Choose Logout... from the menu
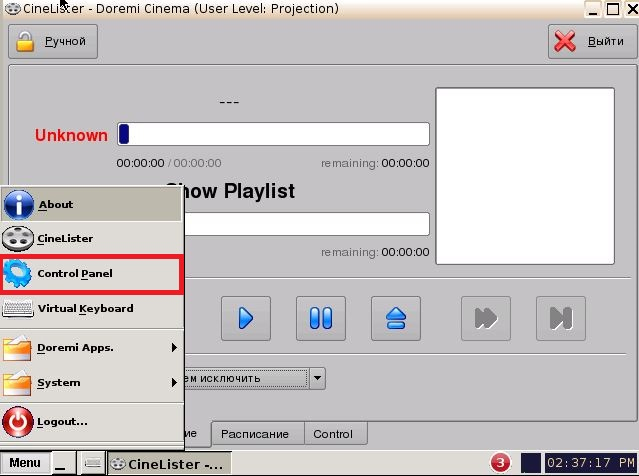 click(92, 422)
